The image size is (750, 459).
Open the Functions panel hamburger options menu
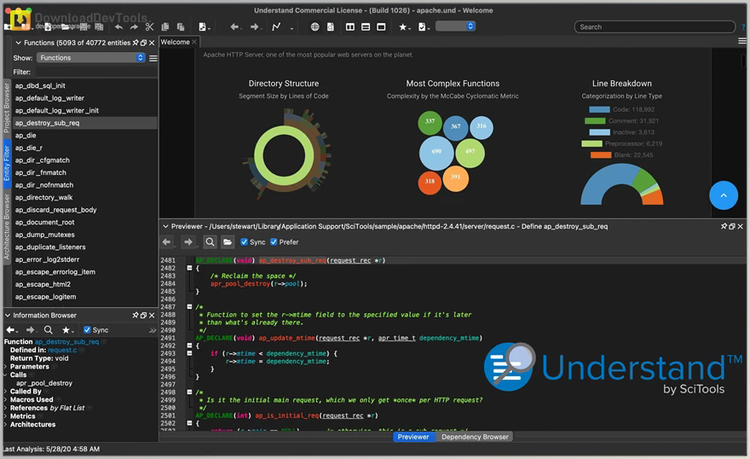pyautogui.click(x=153, y=58)
